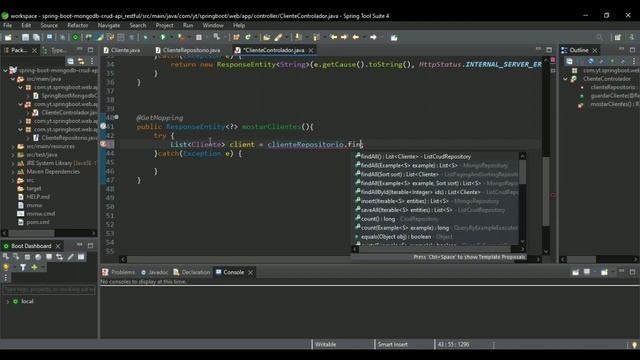Maximize the Boot Dashboard panel
This screenshot has width=640, height=360.
(90, 245)
